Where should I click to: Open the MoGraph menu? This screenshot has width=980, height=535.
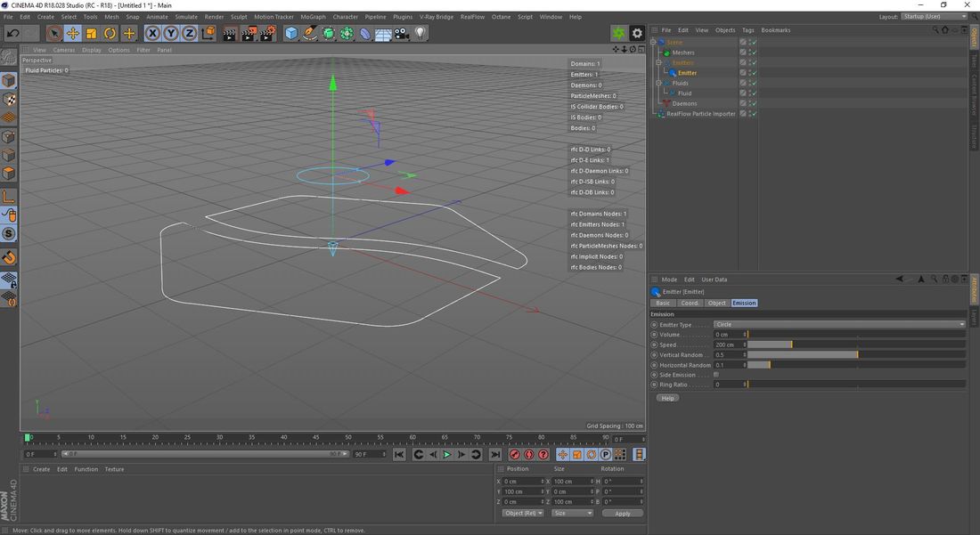pyautogui.click(x=313, y=17)
